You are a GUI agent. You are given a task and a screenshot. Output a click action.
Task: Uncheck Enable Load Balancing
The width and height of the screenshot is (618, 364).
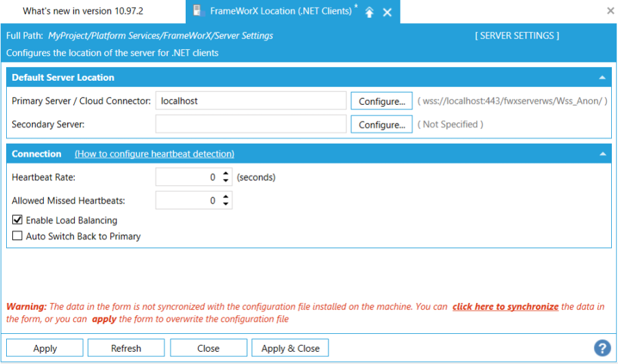tap(17, 220)
